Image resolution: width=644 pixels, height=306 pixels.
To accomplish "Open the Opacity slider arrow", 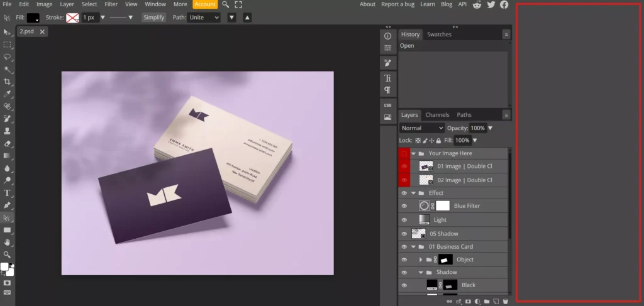I will 490,128.
